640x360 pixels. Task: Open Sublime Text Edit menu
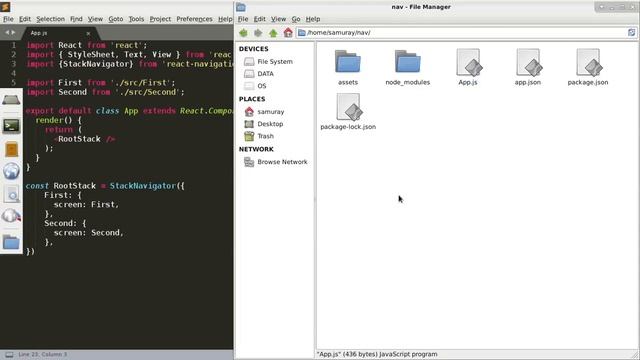click(25, 19)
